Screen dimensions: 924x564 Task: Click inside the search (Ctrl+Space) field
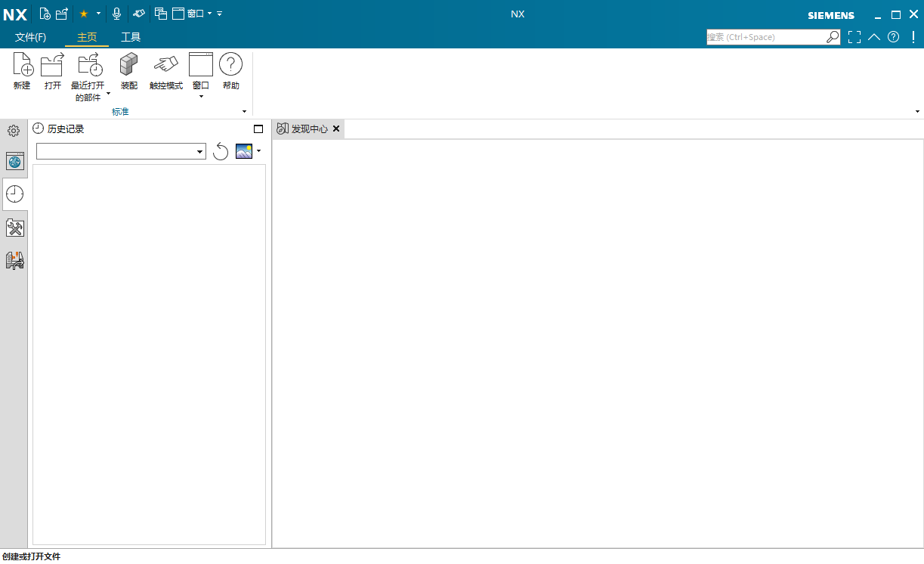[x=763, y=36]
